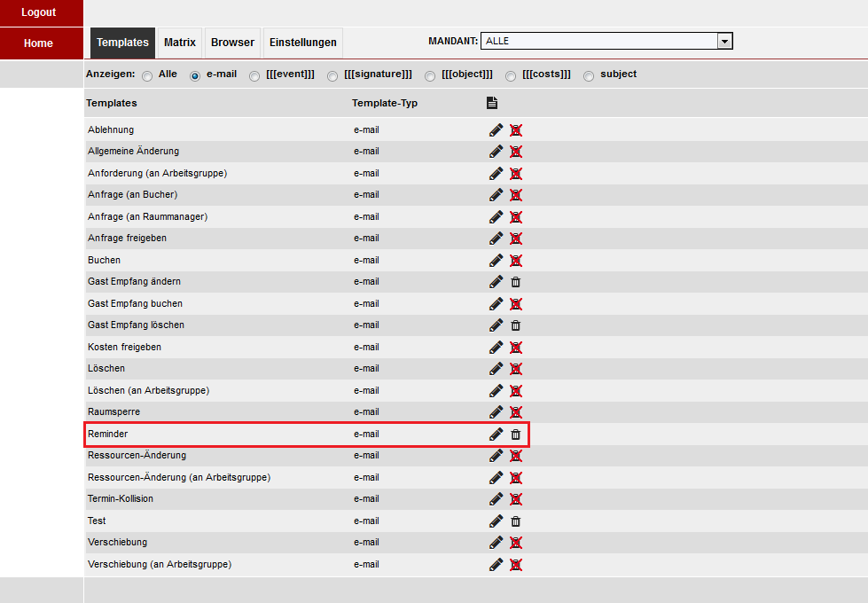868x603 pixels.
Task: Edit the Kosten freigeben template
Action: click(x=496, y=348)
